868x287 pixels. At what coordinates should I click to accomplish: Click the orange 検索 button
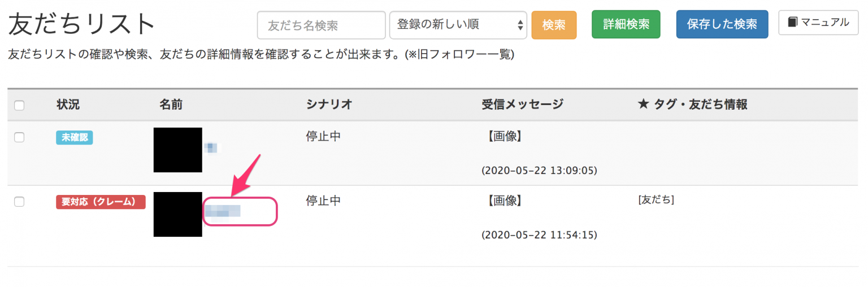tap(554, 25)
